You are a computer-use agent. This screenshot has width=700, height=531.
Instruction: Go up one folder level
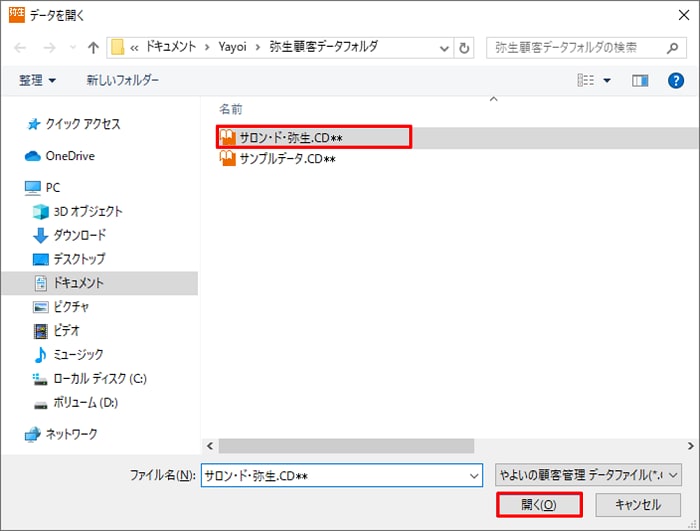[x=93, y=47]
